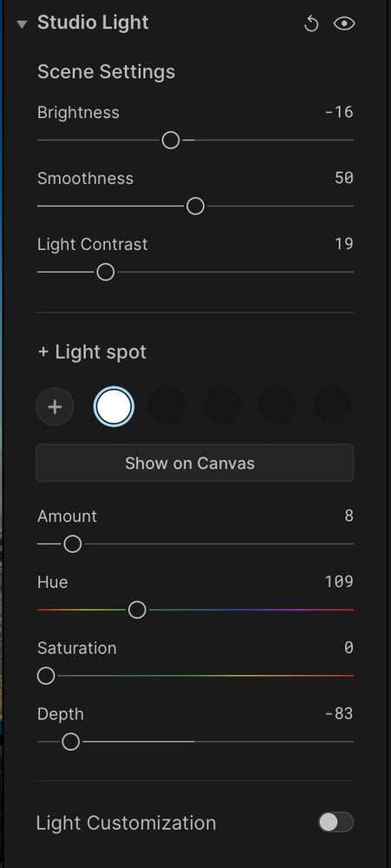The image size is (391, 868).
Task: Click the Studio Light section title
Action: pos(93,23)
